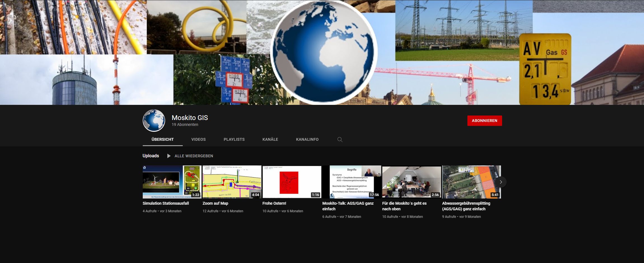Open the KANALINFO tab
The height and width of the screenshot is (263, 644).
[307, 139]
